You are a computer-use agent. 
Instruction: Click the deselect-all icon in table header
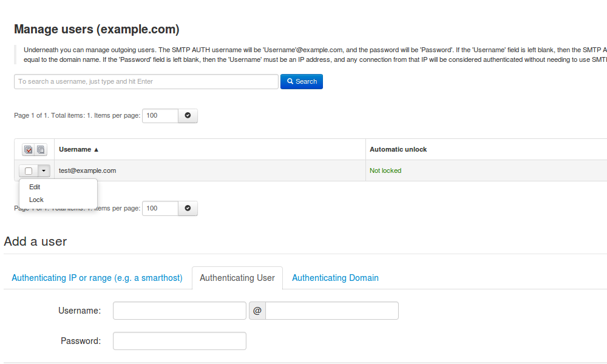click(41, 150)
